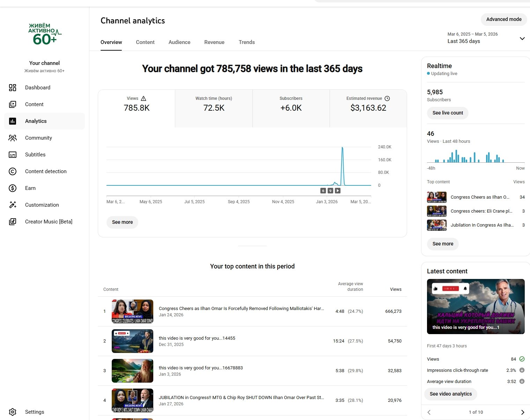Open Customization magic wand icon

click(13, 205)
